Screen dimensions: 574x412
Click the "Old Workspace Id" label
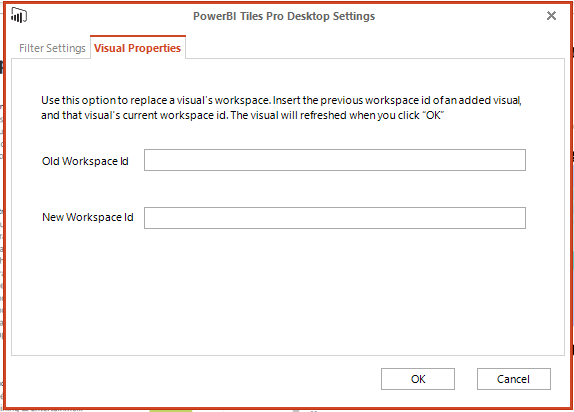click(85, 161)
